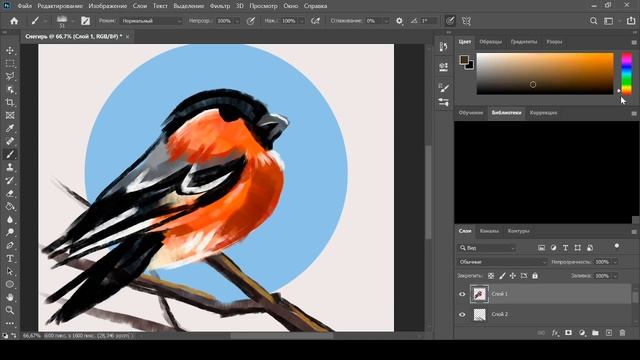Open the Layers panel options menu

coord(634,231)
